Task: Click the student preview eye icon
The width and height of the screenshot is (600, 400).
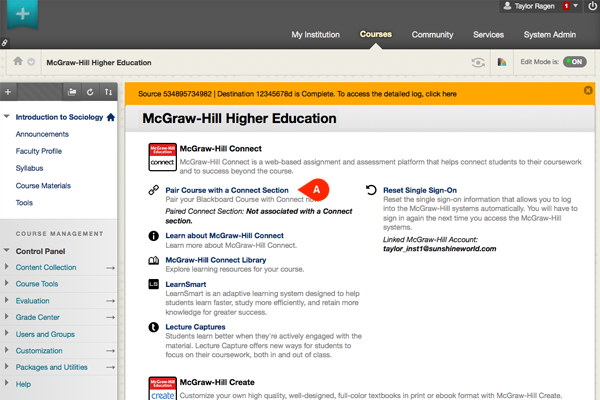Action: tap(479, 61)
